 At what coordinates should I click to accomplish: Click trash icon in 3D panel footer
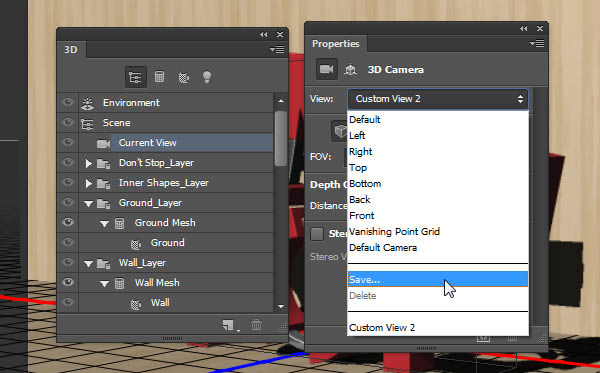click(x=256, y=325)
